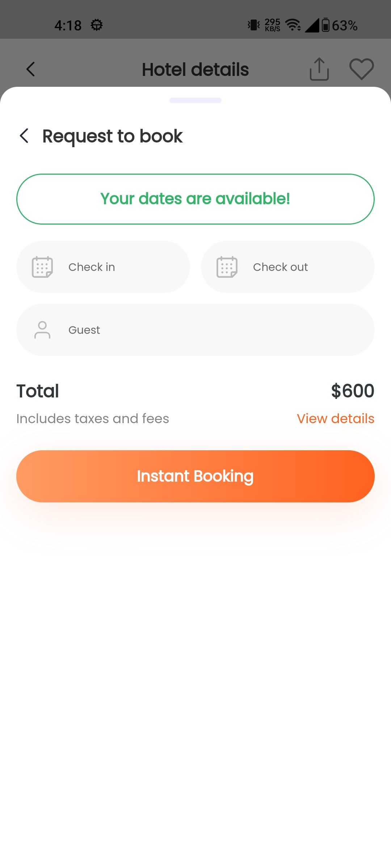The width and height of the screenshot is (391, 868).
Task: Go back from Request to book
Action: 24,136
